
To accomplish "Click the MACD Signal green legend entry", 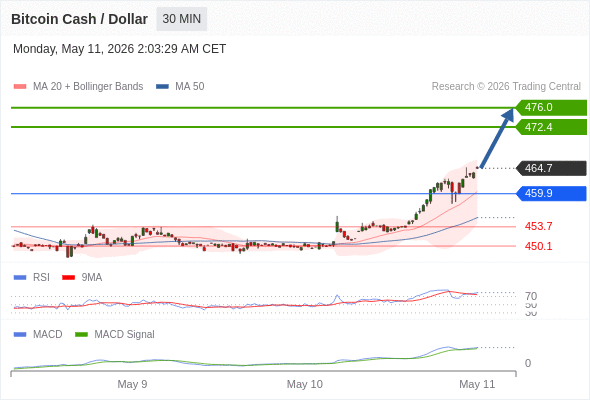I will (115, 334).
